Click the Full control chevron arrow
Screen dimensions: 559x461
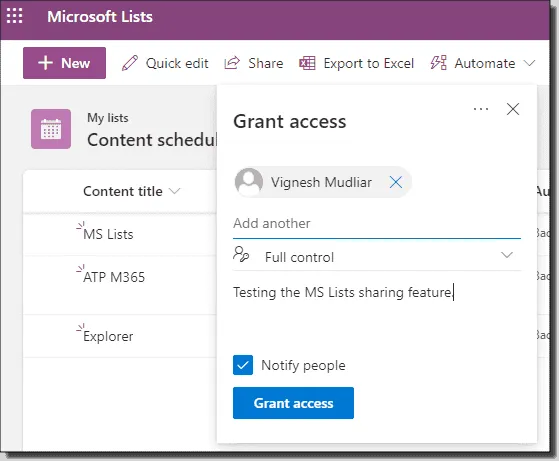point(507,255)
